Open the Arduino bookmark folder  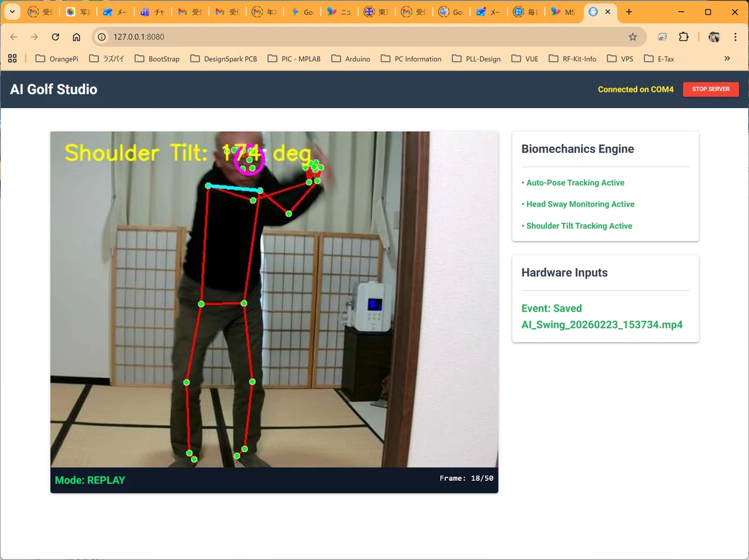(x=351, y=59)
